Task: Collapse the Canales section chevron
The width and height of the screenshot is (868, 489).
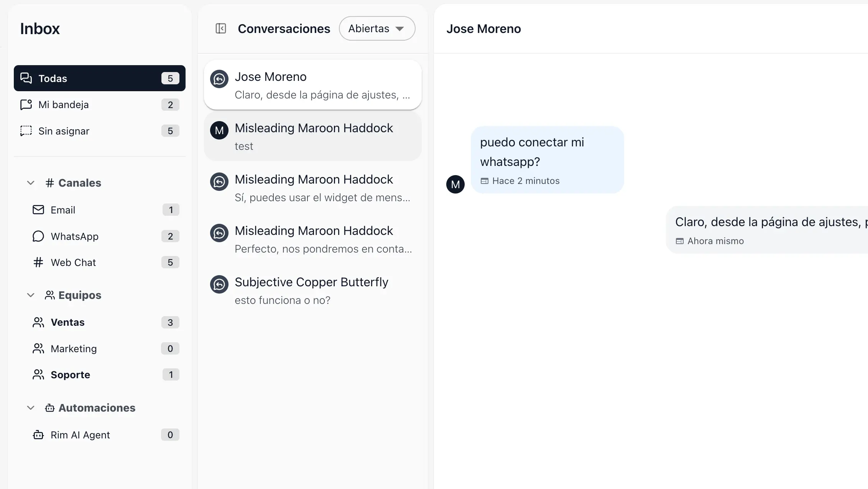Action: click(x=31, y=183)
